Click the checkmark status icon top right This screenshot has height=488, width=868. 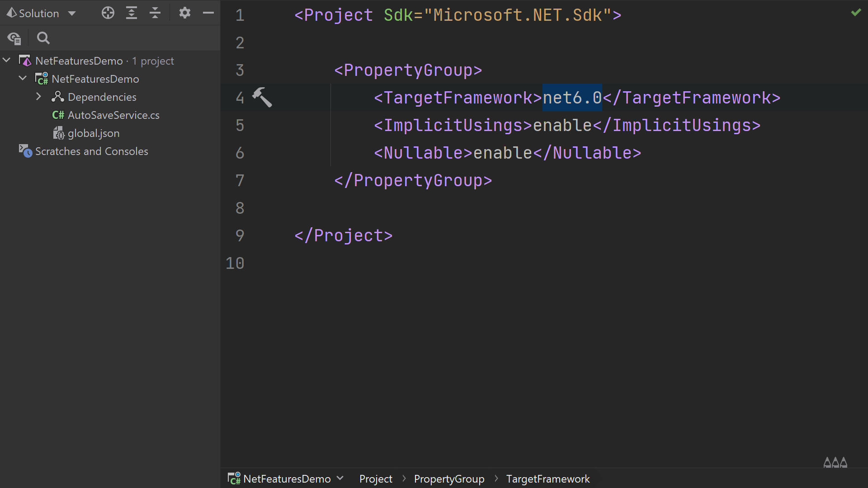click(x=856, y=12)
